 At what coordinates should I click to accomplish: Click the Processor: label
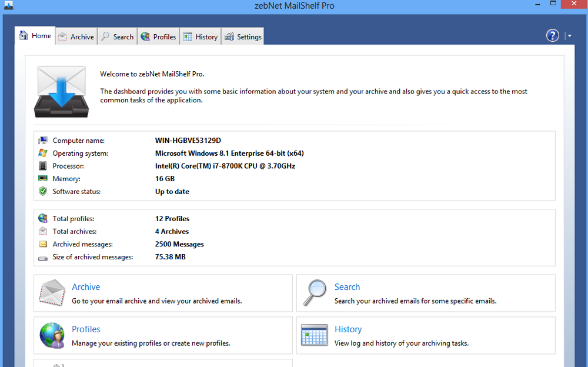[68, 166]
